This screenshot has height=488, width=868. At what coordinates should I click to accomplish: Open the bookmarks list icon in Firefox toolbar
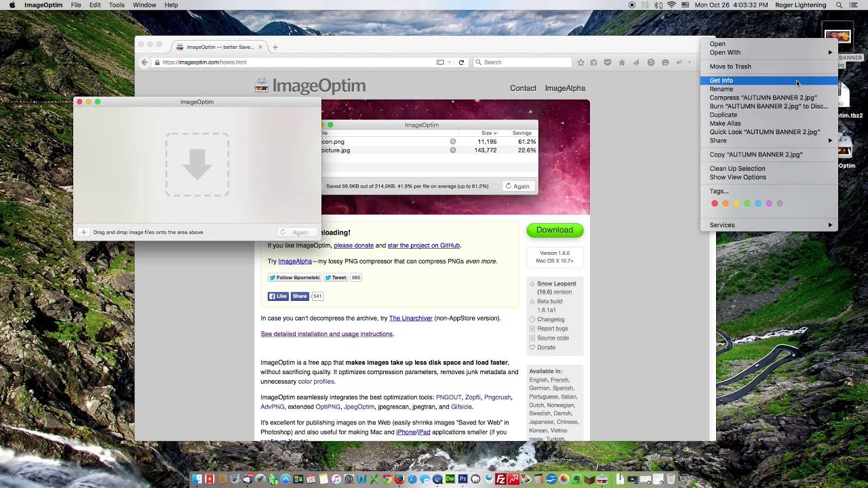594,62
